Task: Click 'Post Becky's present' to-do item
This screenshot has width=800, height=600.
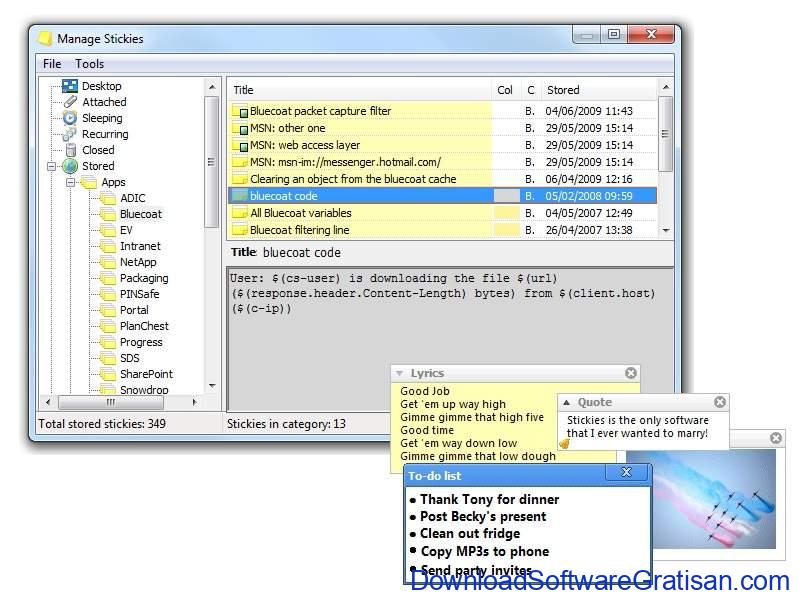Action: [x=483, y=516]
